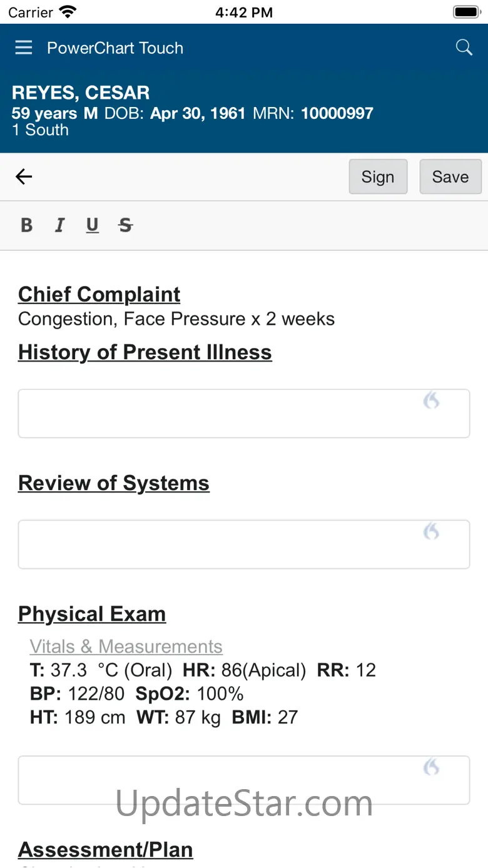488x868 pixels.
Task: Tap the Chief Complaint text line
Action: pos(176,319)
